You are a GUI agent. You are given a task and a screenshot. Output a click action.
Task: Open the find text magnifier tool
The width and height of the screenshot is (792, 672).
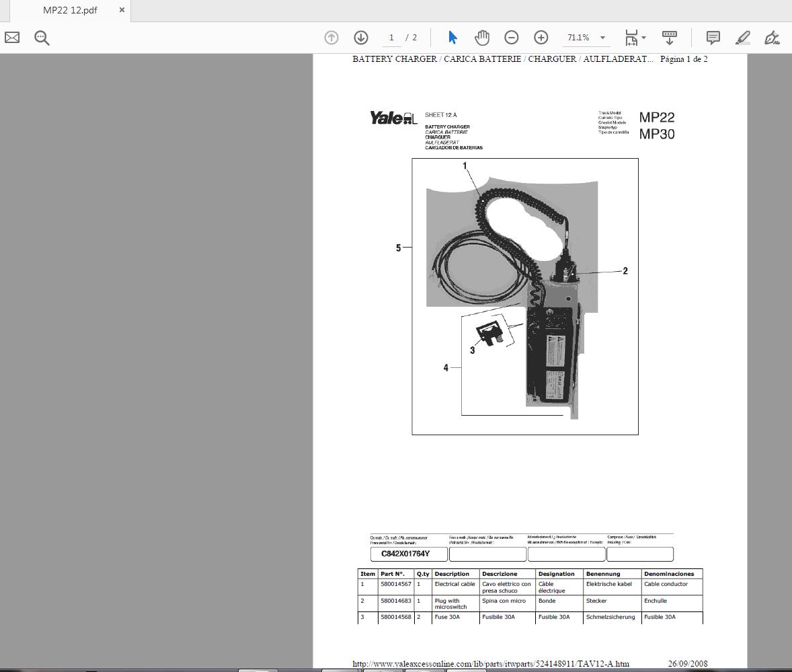point(42,38)
